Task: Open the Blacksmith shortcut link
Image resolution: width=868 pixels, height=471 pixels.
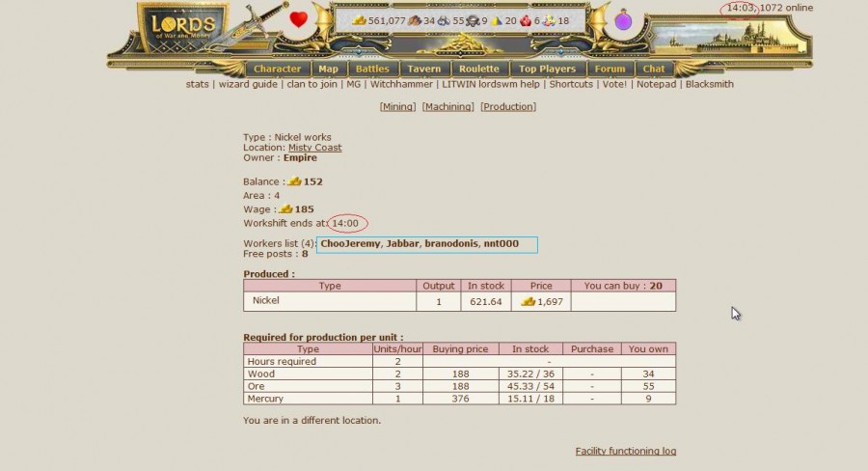Action: click(709, 84)
